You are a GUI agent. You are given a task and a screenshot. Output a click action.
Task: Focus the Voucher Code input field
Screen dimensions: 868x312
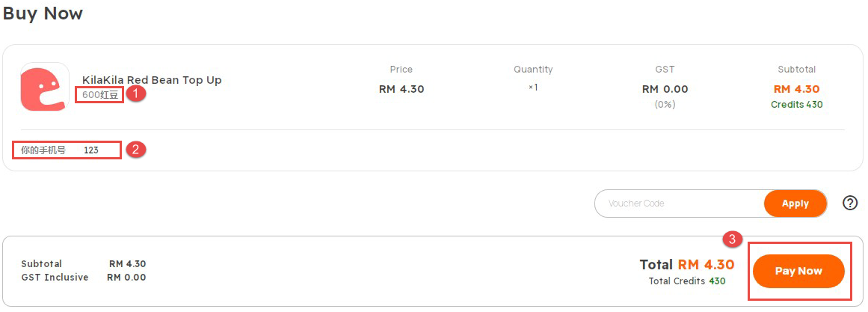click(x=680, y=204)
